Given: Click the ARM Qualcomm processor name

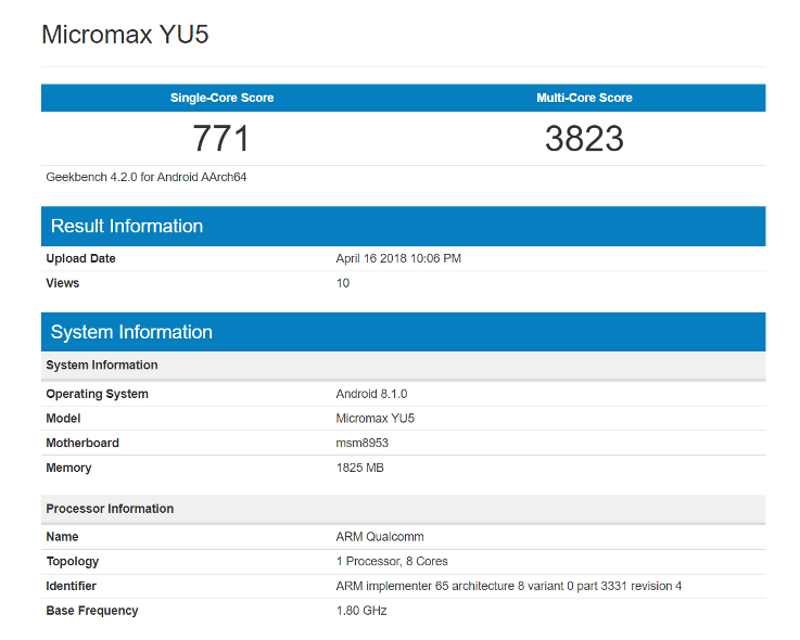Looking at the screenshot, I should (x=380, y=537).
